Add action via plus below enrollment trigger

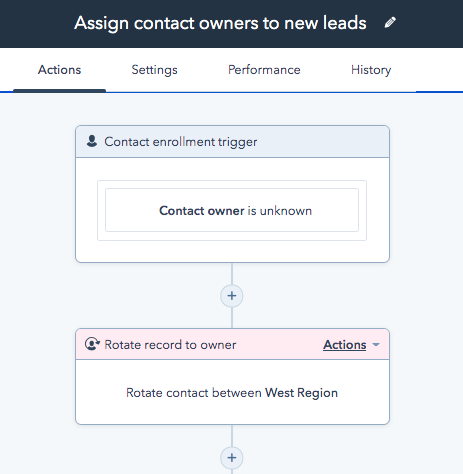(x=232, y=296)
